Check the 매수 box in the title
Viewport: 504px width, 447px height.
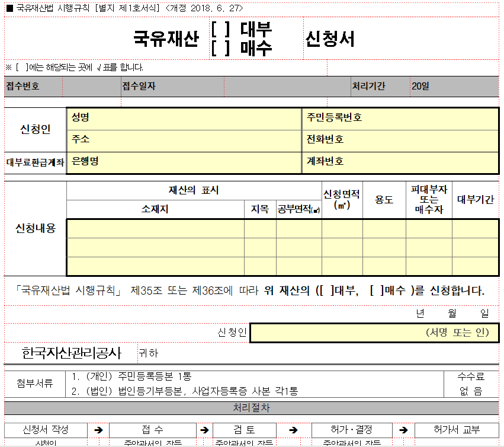point(221,47)
